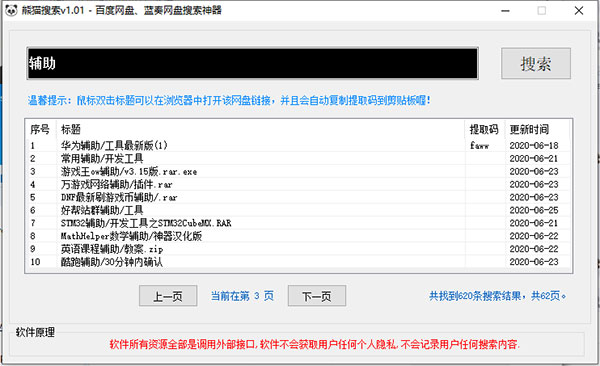Select result MathHelper数学辅助/神器汉化版
Image resolution: width=600 pixels, height=366 pixels.
click(131, 236)
